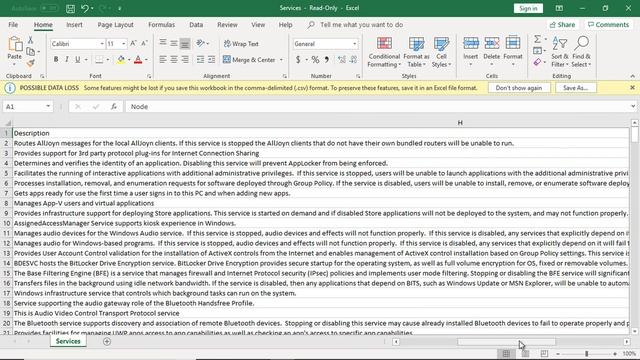Screen dimensions: 640x360
Task: Click the Cut scissors icon
Action: (x=30, y=40)
